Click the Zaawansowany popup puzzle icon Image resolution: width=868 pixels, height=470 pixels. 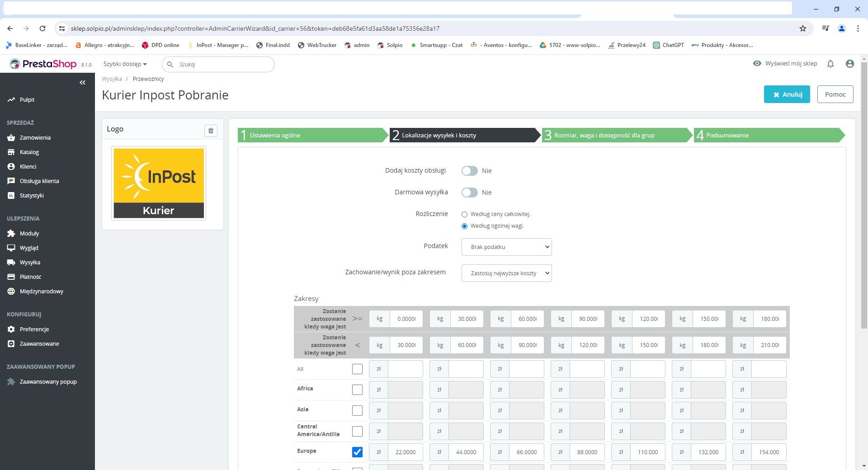pyautogui.click(x=11, y=381)
